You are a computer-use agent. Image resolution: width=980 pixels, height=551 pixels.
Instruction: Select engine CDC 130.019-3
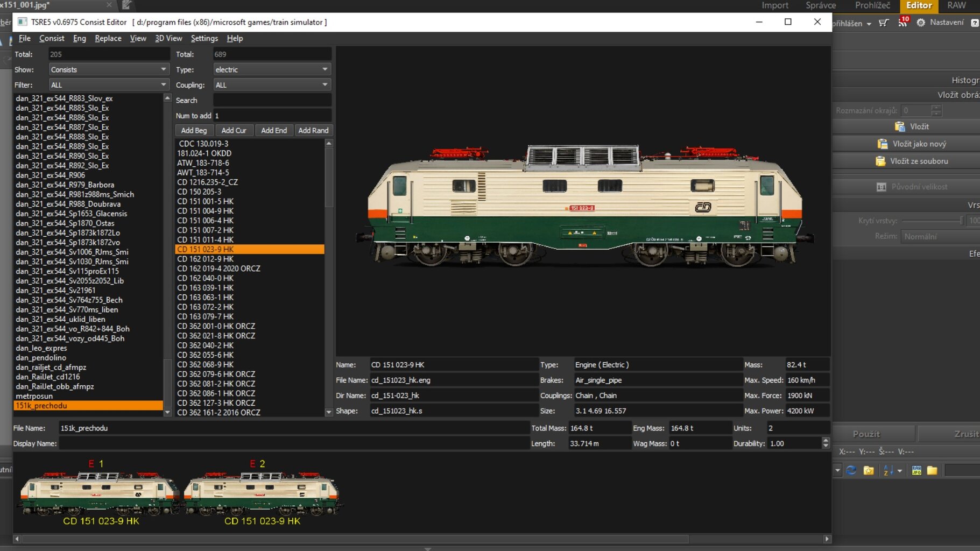pyautogui.click(x=203, y=144)
